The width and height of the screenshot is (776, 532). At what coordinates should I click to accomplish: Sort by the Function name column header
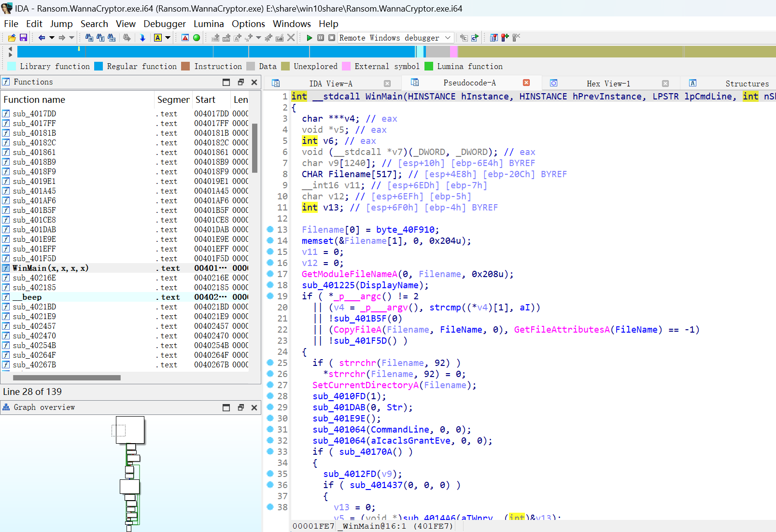point(77,99)
